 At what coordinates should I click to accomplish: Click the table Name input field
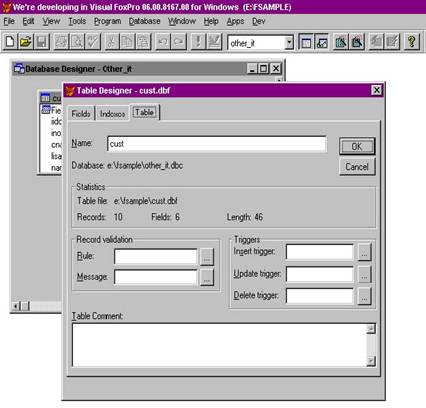[x=217, y=144]
